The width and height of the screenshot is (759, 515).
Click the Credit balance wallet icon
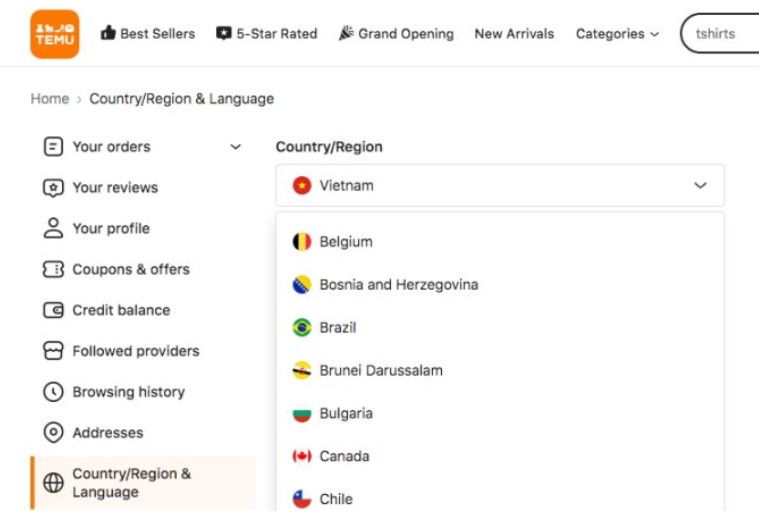coord(53,311)
